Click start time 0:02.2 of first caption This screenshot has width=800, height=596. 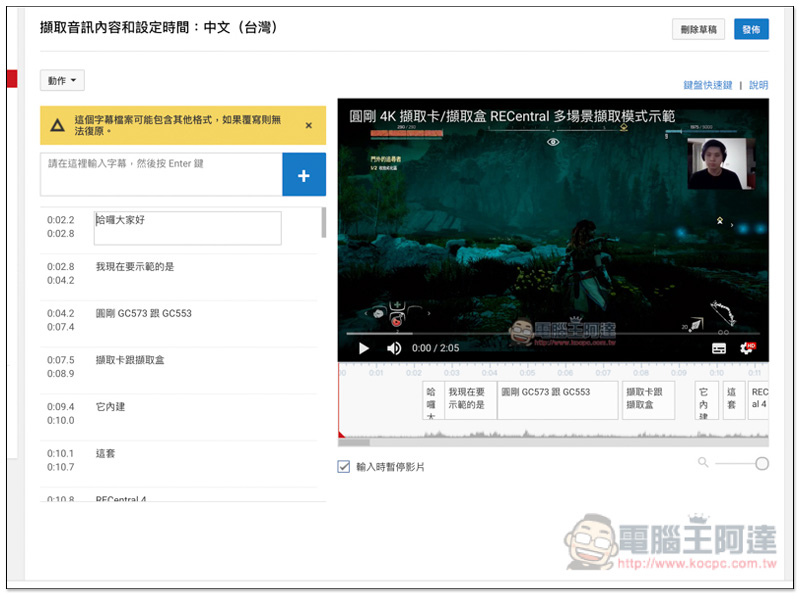[61, 220]
